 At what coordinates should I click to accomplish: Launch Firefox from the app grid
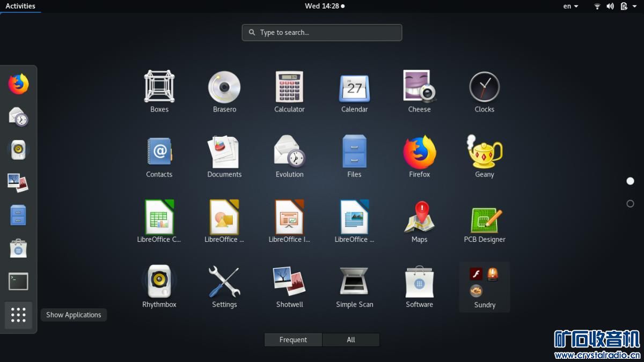coord(419,156)
